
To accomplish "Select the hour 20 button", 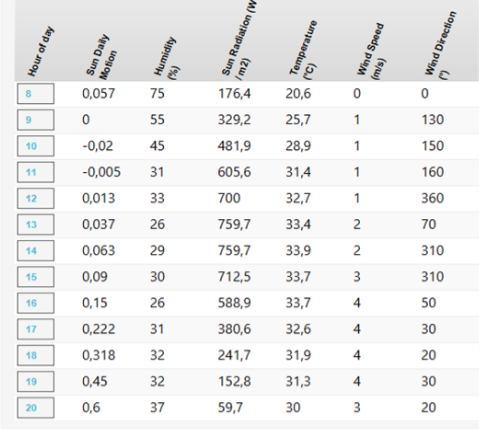I will (36, 408).
